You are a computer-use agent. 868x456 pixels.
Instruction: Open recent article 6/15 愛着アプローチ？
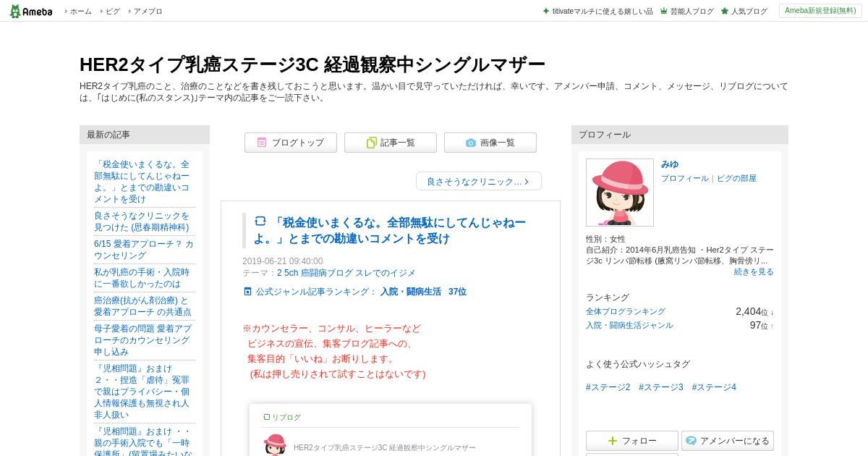point(144,250)
